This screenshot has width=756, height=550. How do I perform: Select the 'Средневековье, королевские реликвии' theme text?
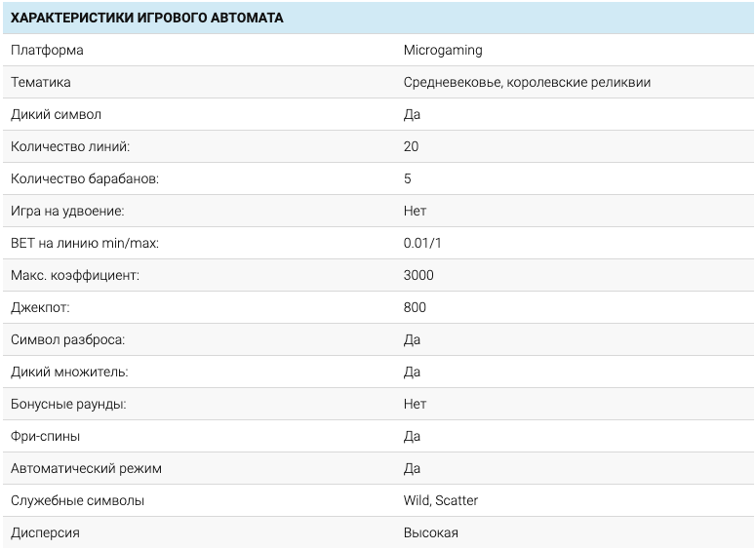527,82
